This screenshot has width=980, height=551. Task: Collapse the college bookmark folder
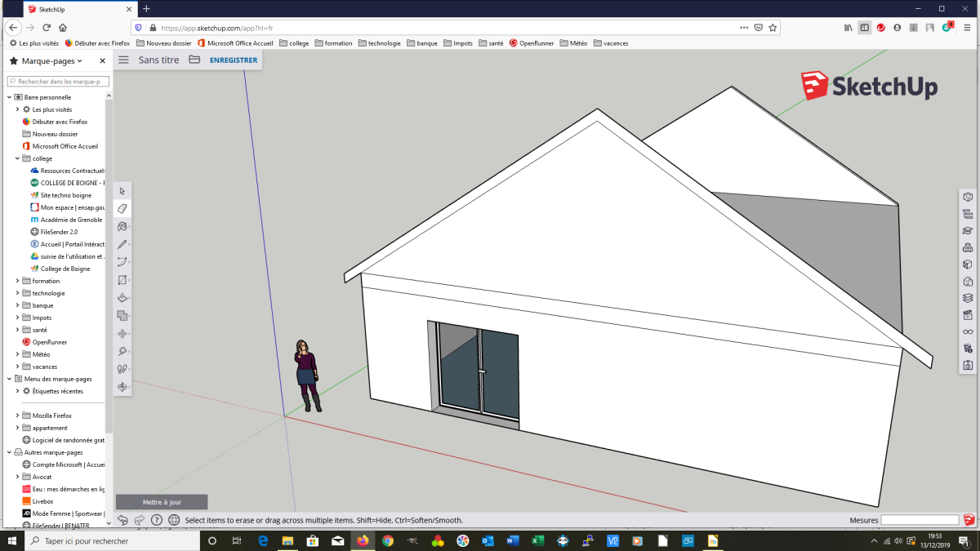(x=17, y=158)
